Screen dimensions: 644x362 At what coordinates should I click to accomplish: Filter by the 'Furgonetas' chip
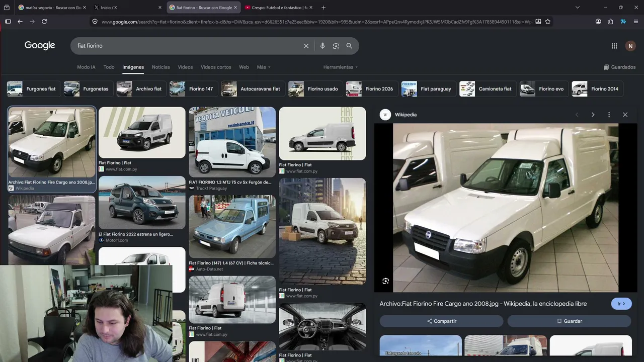[x=88, y=89]
